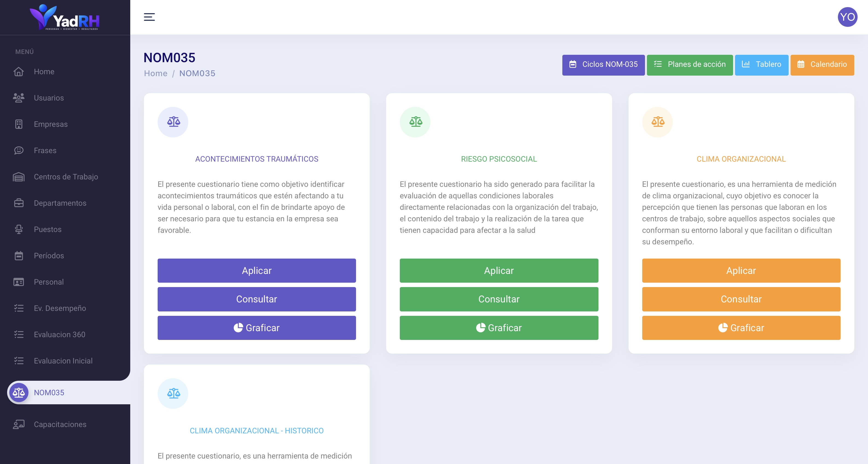Click Consultar for Acontecimientos Traumáticos
Screen dimensions: 868x464
click(x=256, y=299)
